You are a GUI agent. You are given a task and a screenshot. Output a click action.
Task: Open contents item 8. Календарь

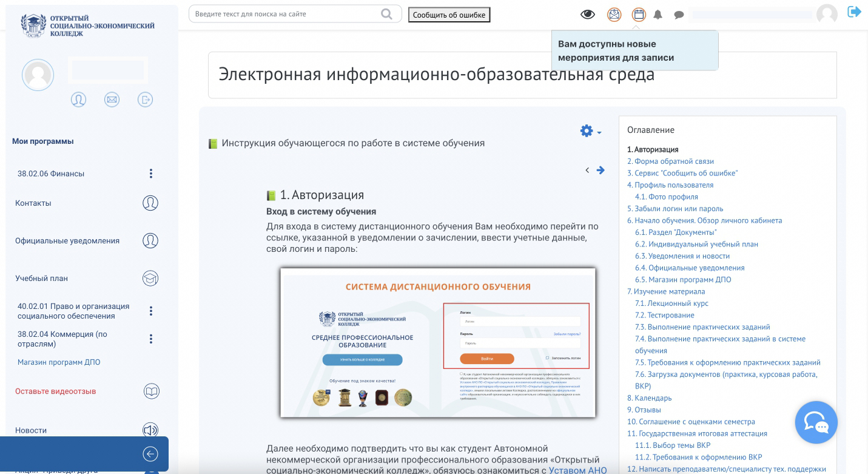[x=649, y=398]
